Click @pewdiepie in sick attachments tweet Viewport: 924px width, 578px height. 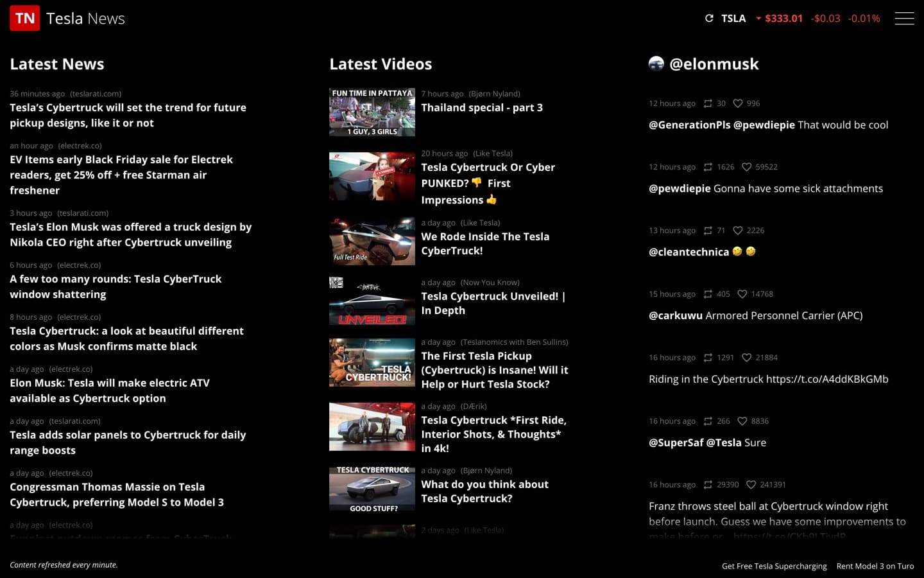[680, 188]
